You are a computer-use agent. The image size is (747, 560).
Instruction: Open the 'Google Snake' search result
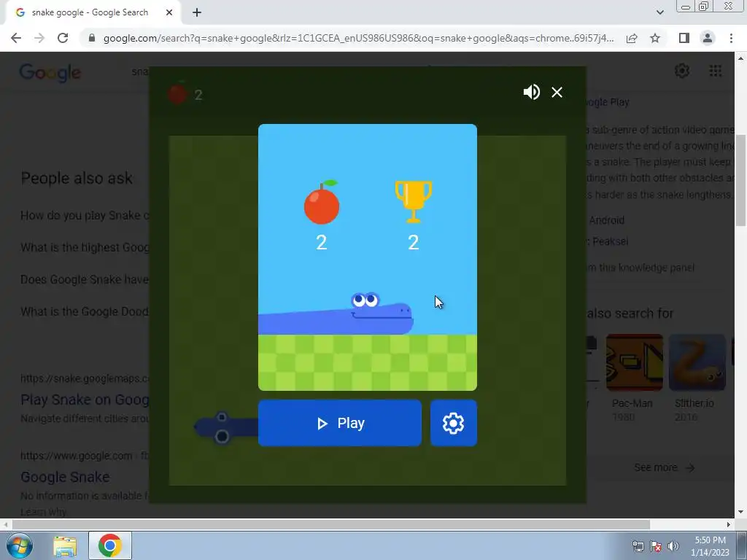click(x=65, y=477)
